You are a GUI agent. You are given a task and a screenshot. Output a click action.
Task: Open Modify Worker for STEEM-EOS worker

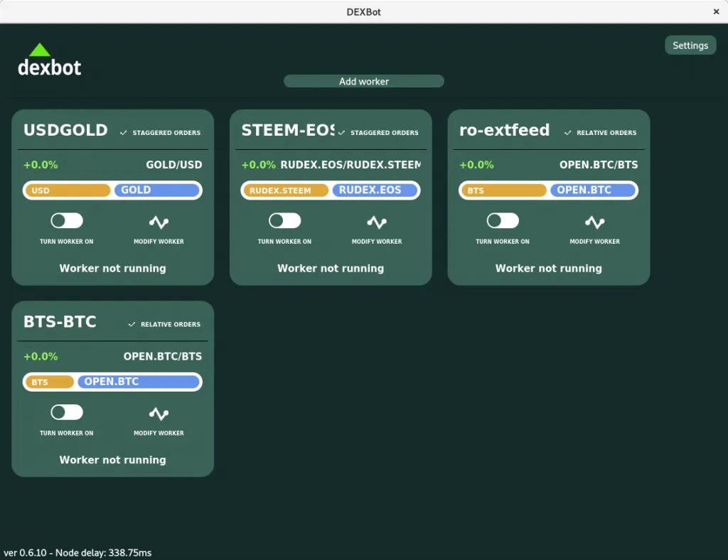pyautogui.click(x=377, y=222)
